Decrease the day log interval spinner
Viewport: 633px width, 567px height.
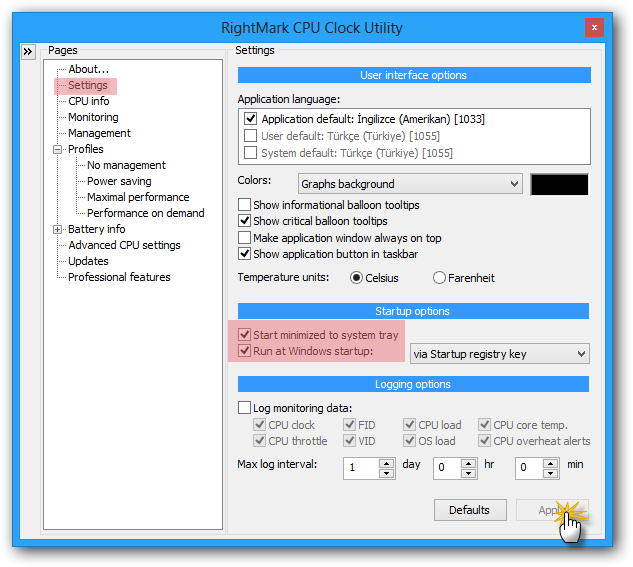coord(387,473)
